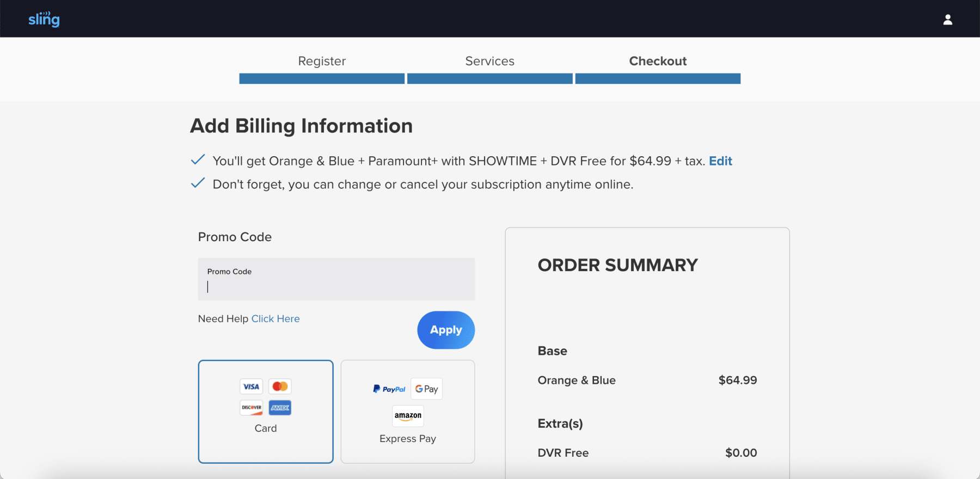This screenshot has height=479, width=980.
Task: Open the user account profile icon
Action: pos(948,20)
